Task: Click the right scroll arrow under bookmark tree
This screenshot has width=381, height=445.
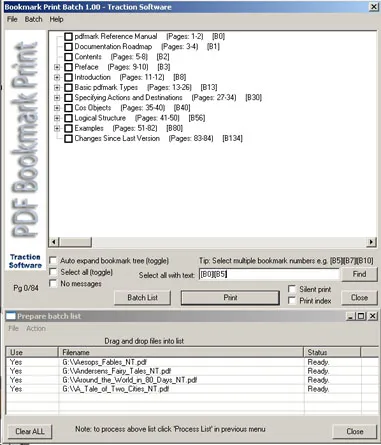Action: [371, 242]
